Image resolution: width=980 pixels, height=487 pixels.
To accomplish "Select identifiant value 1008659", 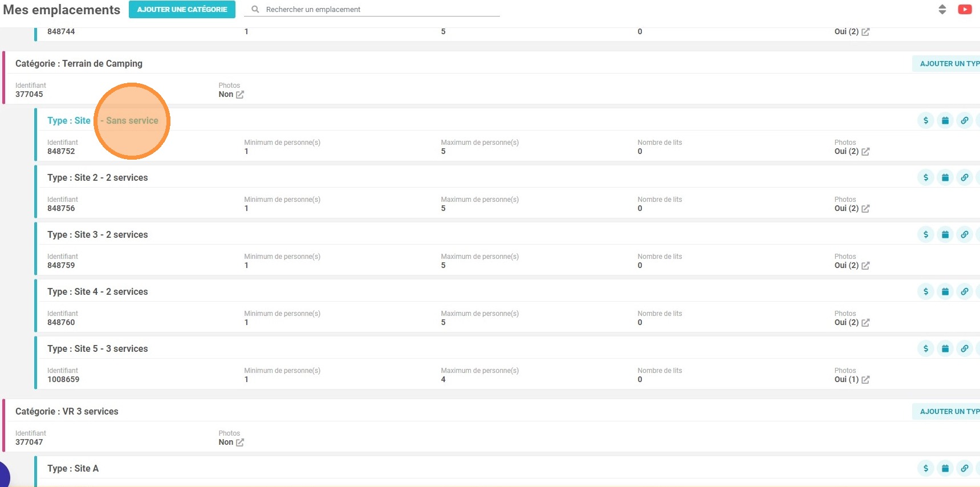I will (x=63, y=379).
